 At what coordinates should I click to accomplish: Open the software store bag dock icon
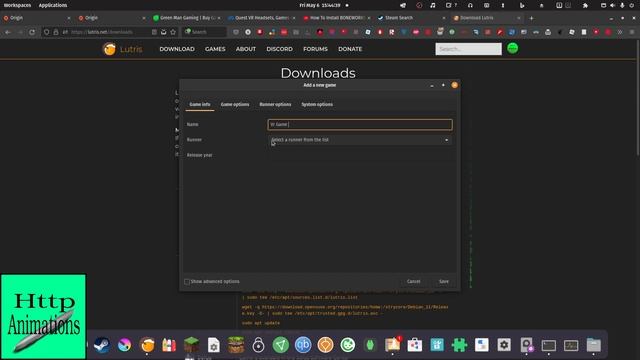click(x=415, y=345)
